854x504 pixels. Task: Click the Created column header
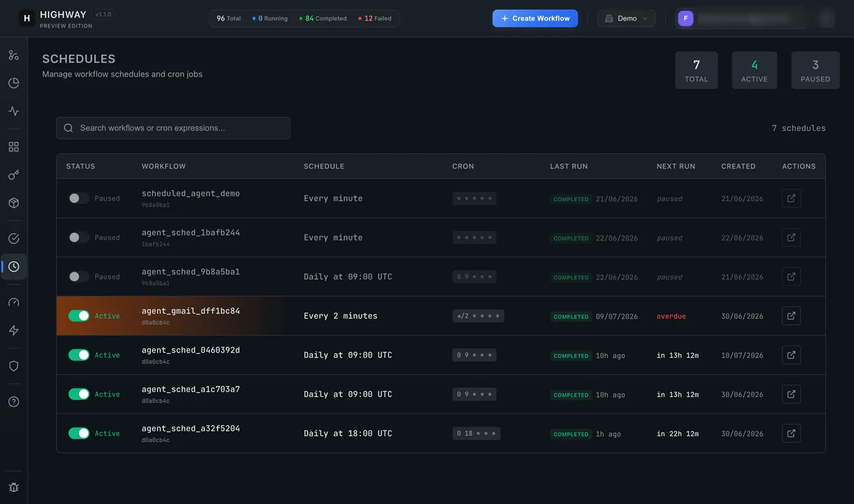point(738,166)
